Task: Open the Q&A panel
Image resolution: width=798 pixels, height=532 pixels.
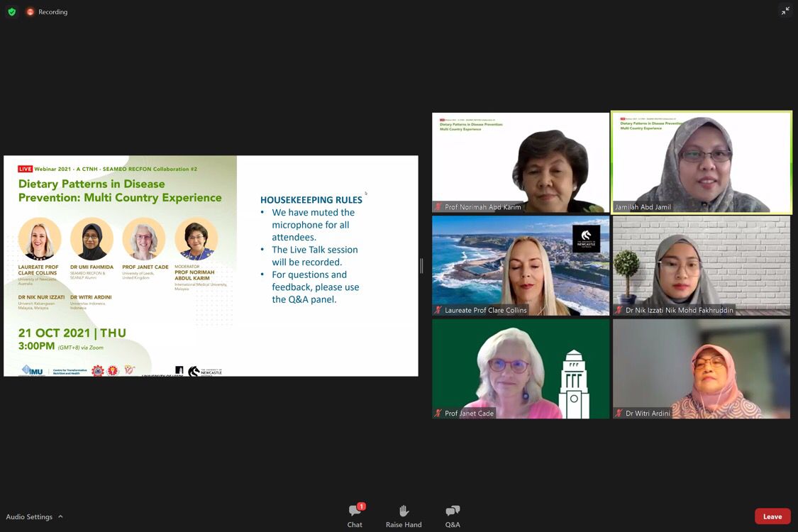Action: pyautogui.click(x=453, y=516)
